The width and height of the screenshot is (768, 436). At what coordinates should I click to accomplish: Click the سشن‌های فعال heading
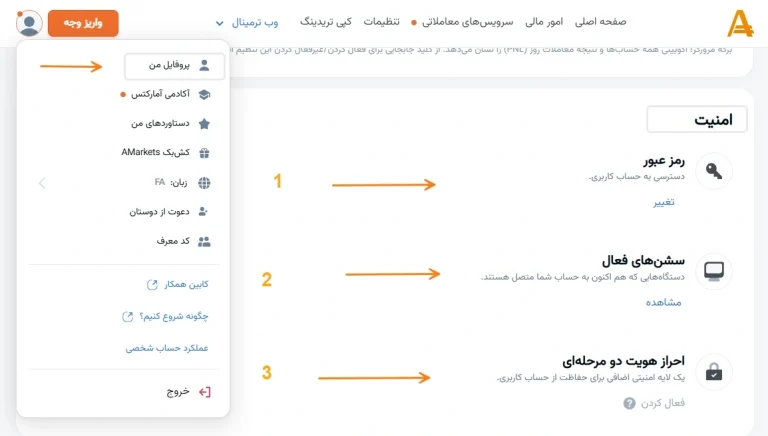pos(644,261)
